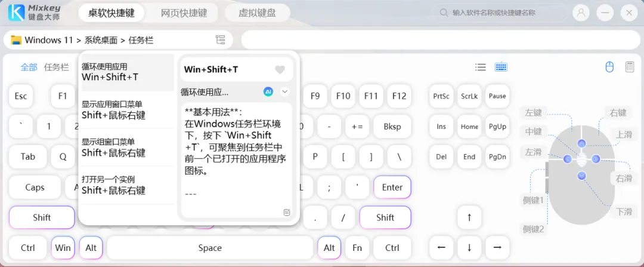Viewport: 644px width, 267px height.
Task: Click the note icon below the description
Action: [x=287, y=212]
